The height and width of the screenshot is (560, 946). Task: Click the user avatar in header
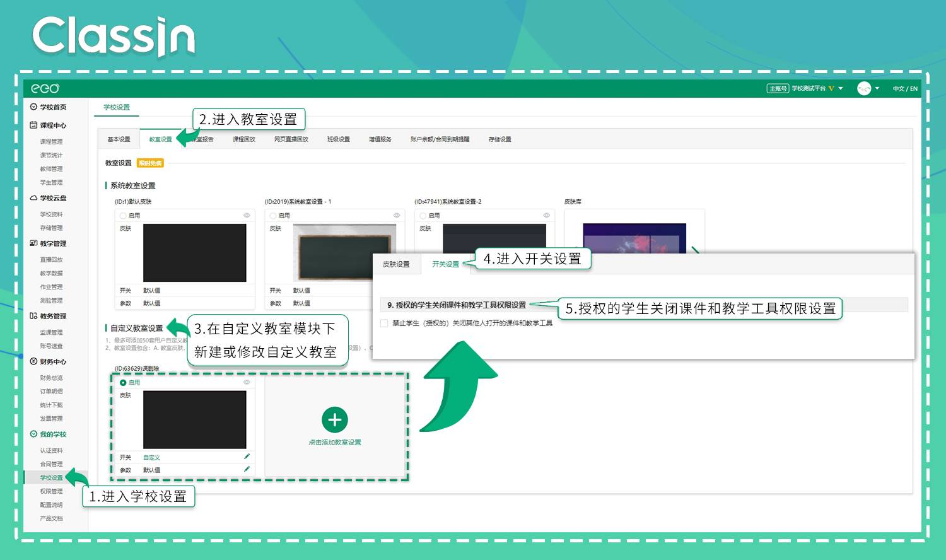(864, 88)
